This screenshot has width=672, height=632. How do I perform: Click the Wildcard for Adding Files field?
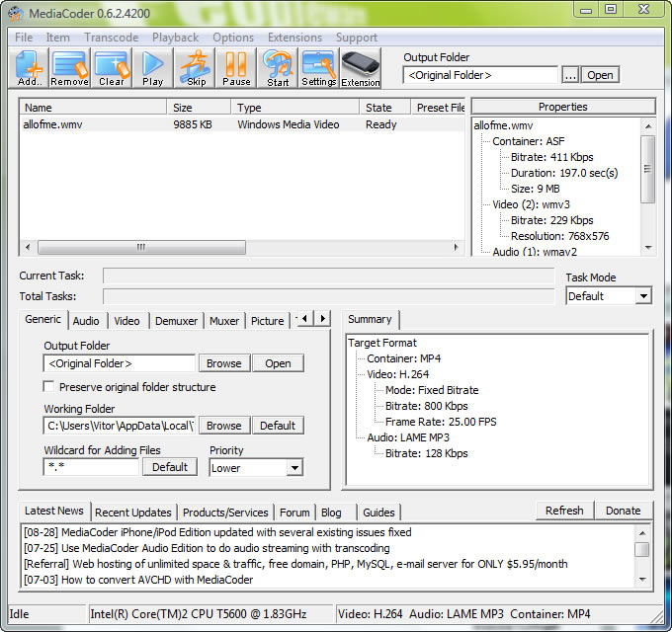[91, 467]
